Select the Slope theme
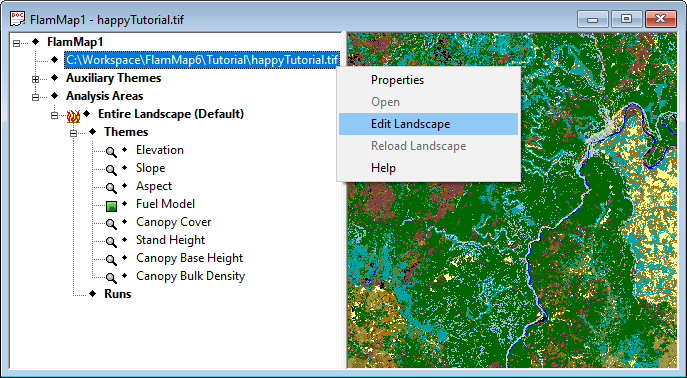Image resolution: width=687 pixels, height=378 pixels. click(150, 168)
